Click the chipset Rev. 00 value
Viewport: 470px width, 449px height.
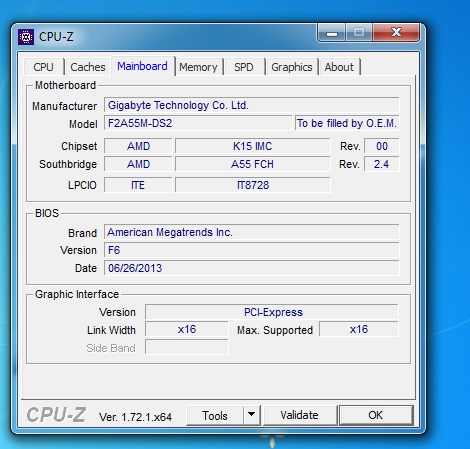coord(382,146)
